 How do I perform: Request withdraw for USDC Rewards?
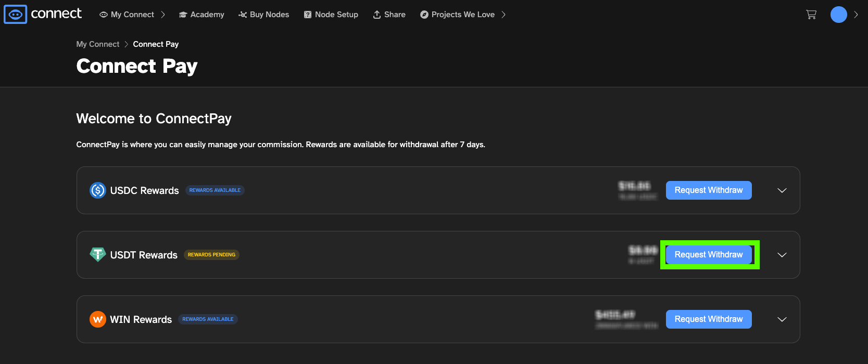point(709,190)
